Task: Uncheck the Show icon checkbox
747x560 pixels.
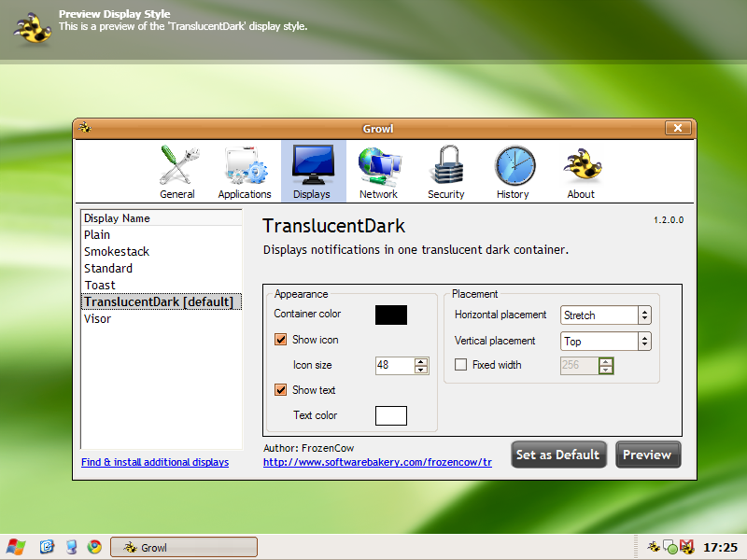Action: click(x=281, y=340)
